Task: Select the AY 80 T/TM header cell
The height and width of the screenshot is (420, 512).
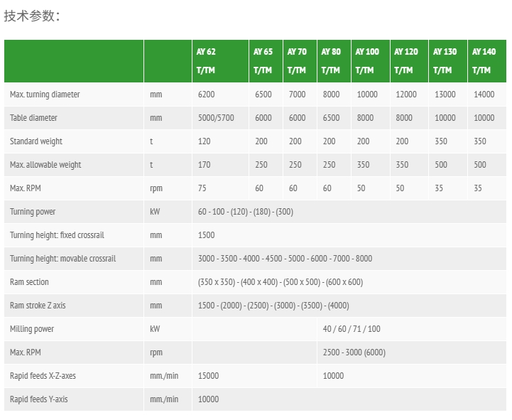Action: (x=334, y=61)
